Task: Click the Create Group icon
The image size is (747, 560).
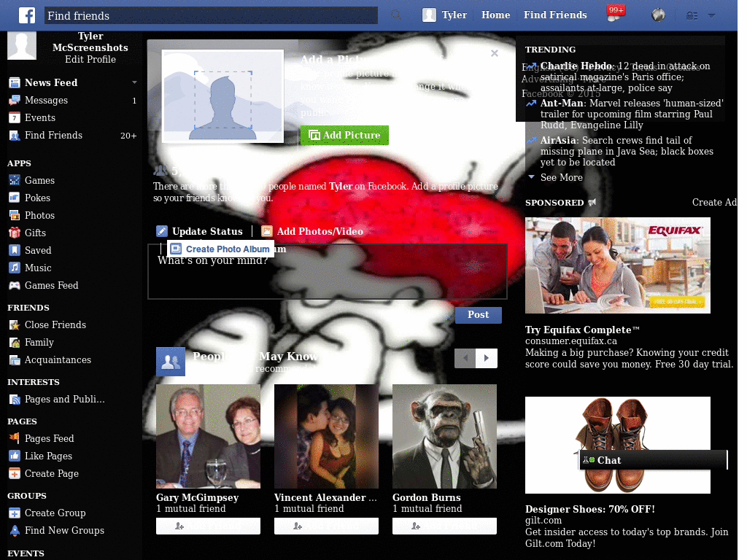Action: [15, 513]
